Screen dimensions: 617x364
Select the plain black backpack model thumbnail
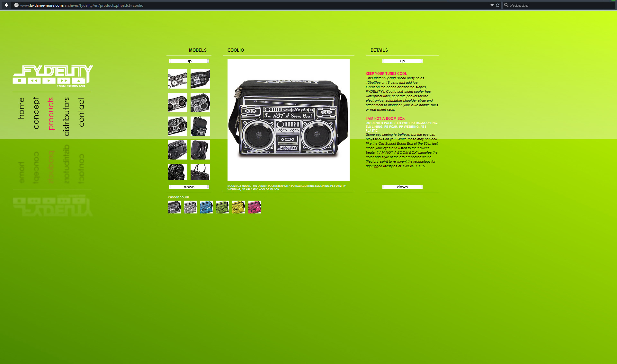click(x=200, y=150)
